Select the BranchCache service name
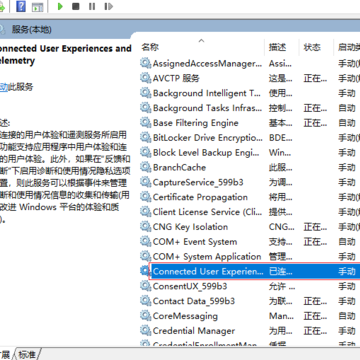360x360 pixels. coord(179,167)
